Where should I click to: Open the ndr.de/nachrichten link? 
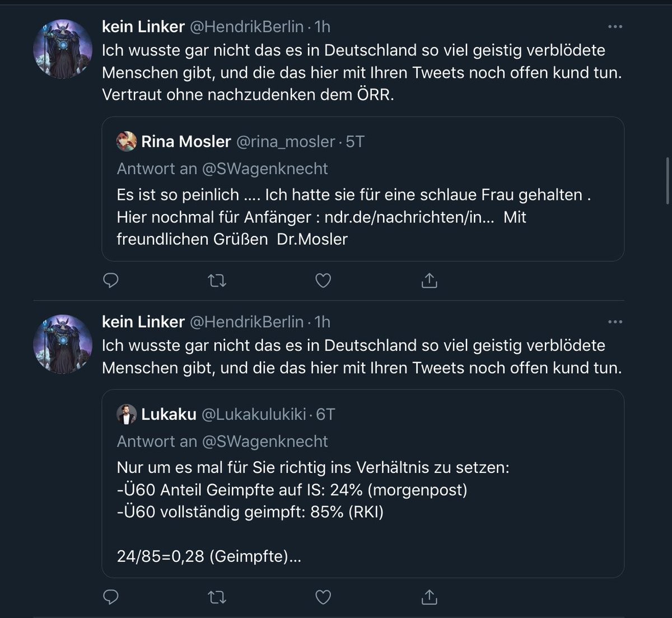click(409, 217)
